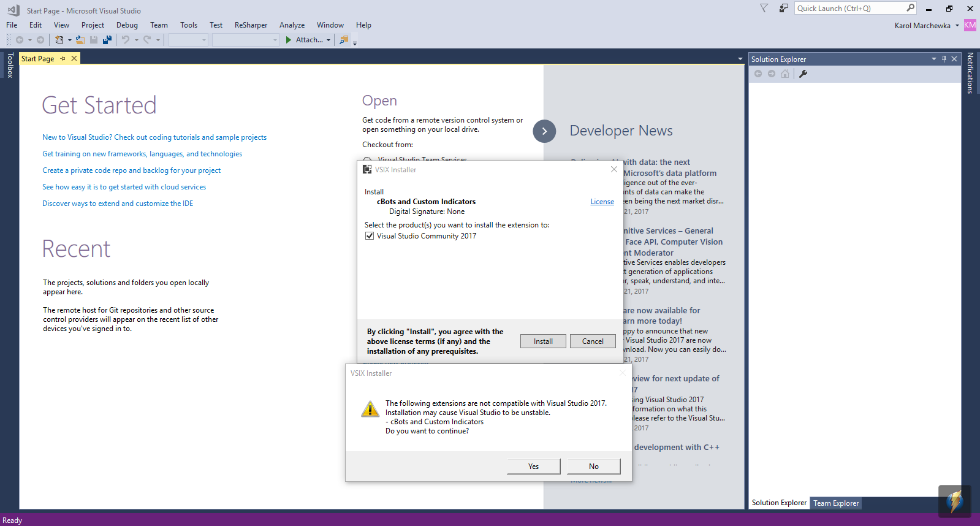This screenshot has width=980, height=526.
Task: Click the Ready status bar text
Action: pos(12,520)
